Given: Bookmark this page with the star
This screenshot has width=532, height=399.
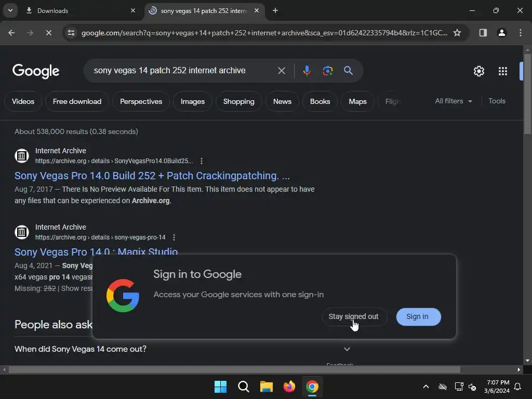Looking at the screenshot, I should (x=457, y=33).
